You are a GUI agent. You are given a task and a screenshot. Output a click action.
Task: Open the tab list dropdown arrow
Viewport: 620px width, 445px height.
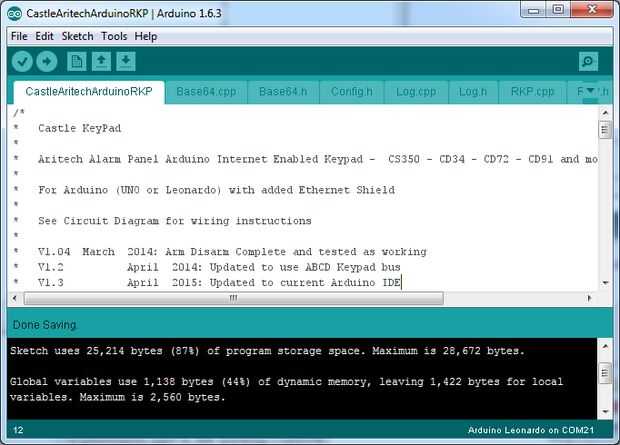pos(590,91)
